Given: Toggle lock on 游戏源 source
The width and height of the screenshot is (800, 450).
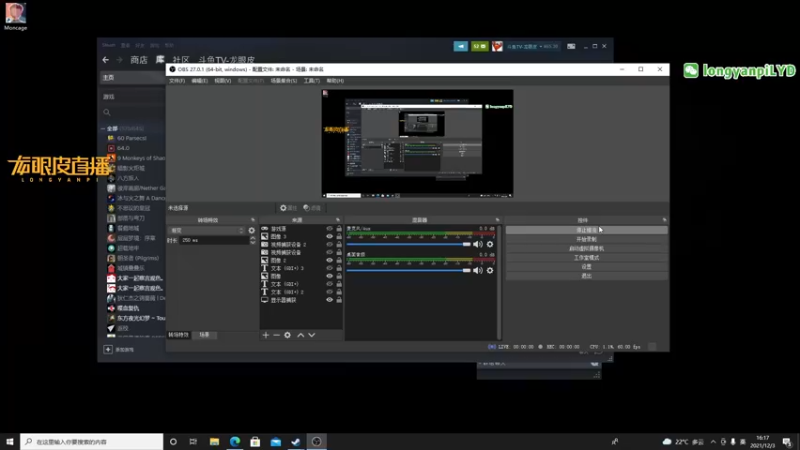Looking at the screenshot, I should [339, 229].
